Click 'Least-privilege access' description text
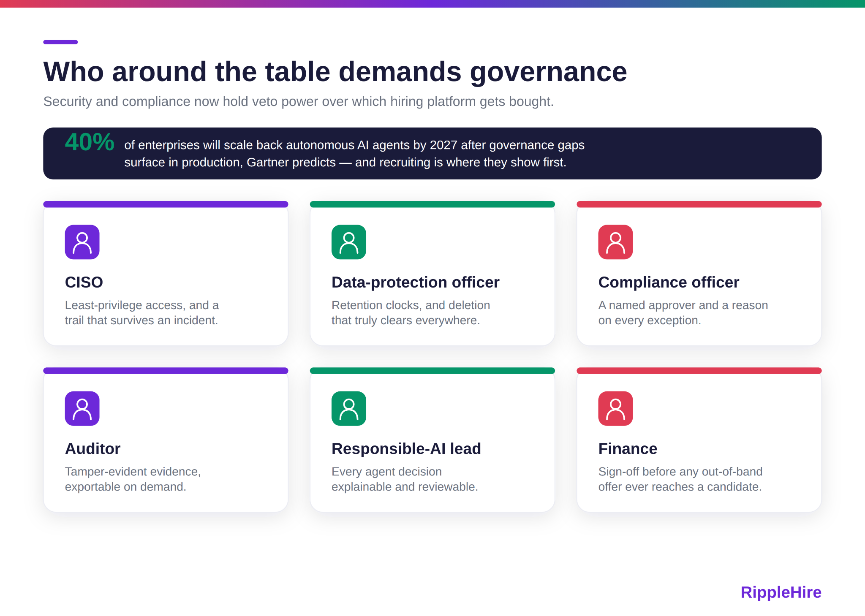The width and height of the screenshot is (865, 616). tap(142, 312)
